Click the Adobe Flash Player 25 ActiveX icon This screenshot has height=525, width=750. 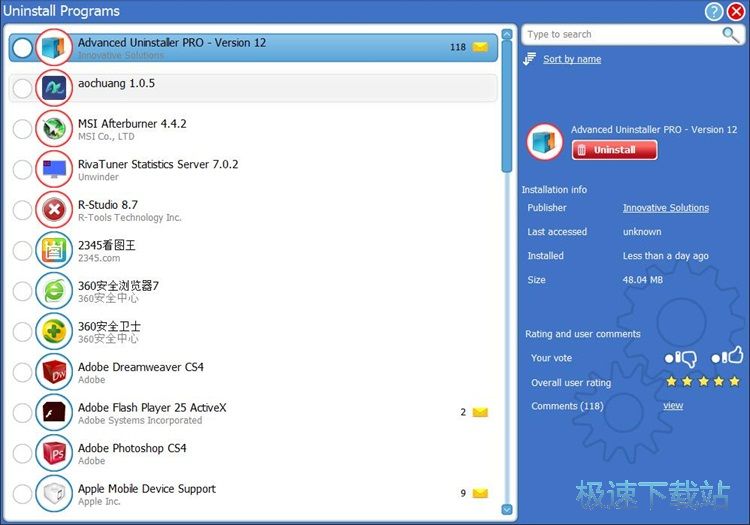coord(54,412)
